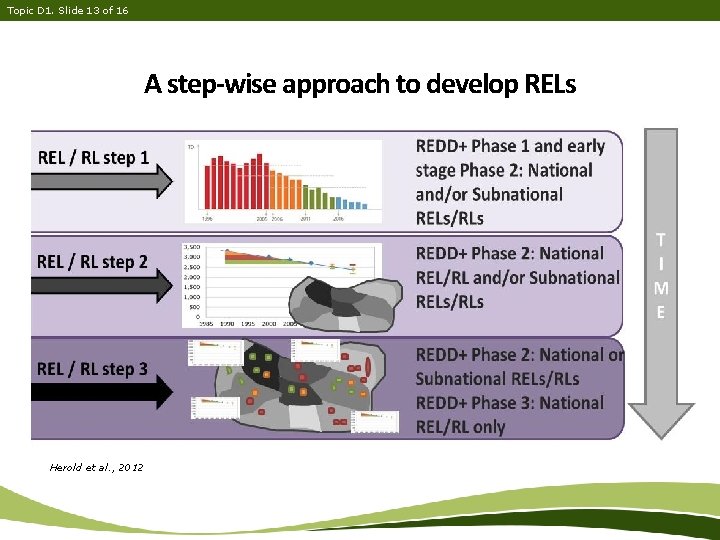Click the dark gray arrow under REL / RL step 2

[102, 286]
